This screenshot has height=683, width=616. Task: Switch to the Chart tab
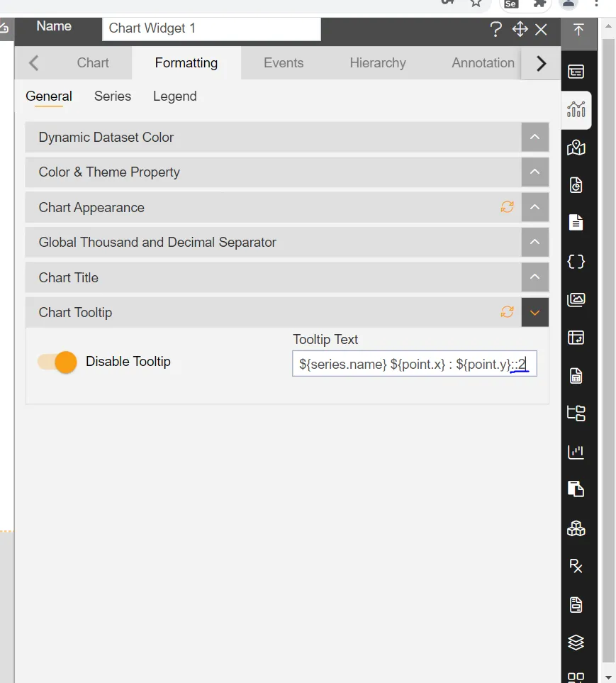point(93,62)
